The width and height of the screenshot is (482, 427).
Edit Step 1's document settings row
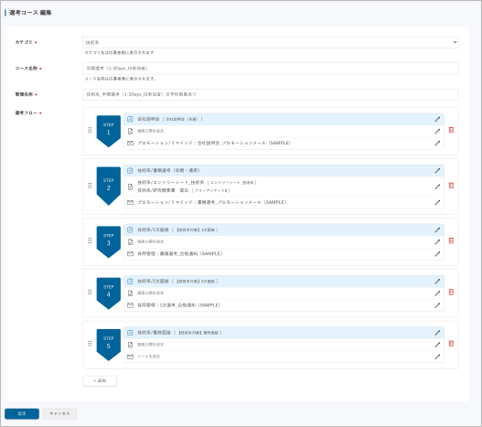point(437,131)
